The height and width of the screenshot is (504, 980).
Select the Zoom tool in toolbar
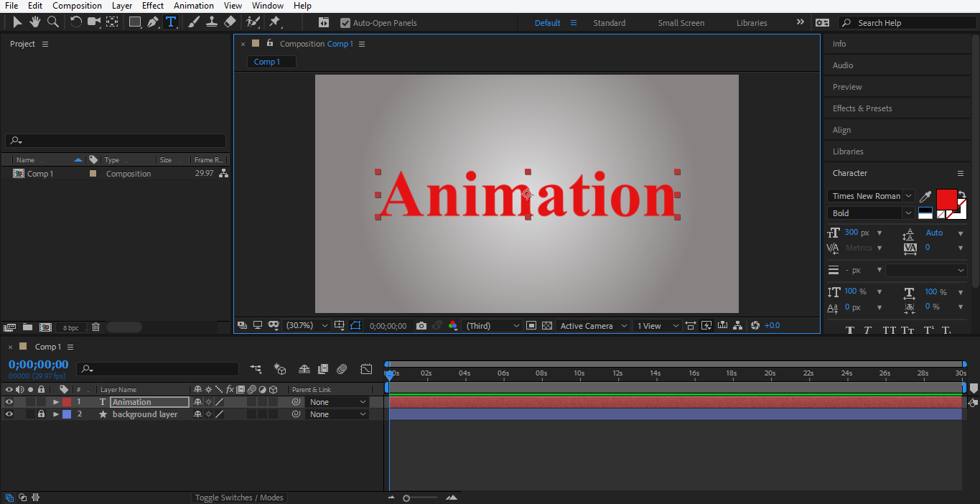pyautogui.click(x=52, y=22)
